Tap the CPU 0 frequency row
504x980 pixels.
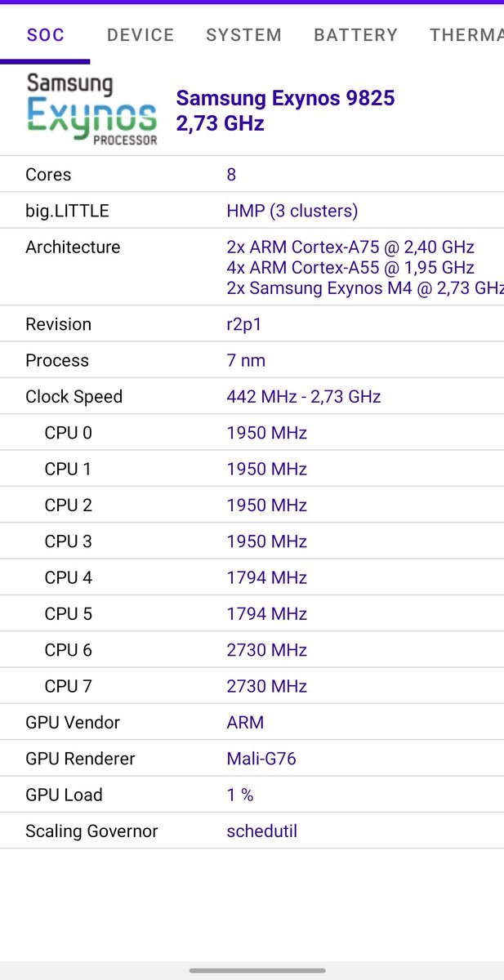tap(252, 433)
